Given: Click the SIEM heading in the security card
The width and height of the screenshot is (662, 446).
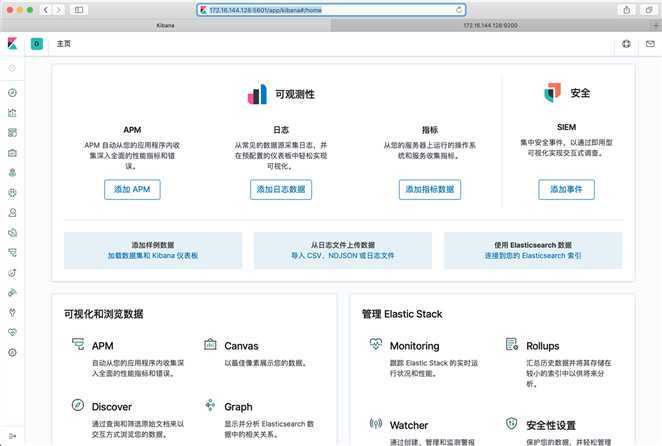Looking at the screenshot, I should pyautogui.click(x=566, y=127).
